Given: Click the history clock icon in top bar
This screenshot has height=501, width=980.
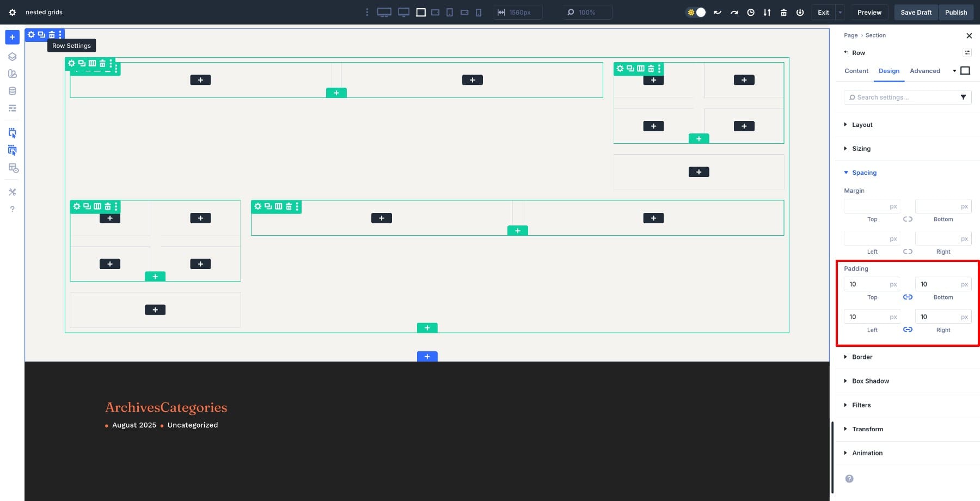Looking at the screenshot, I should 751,12.
